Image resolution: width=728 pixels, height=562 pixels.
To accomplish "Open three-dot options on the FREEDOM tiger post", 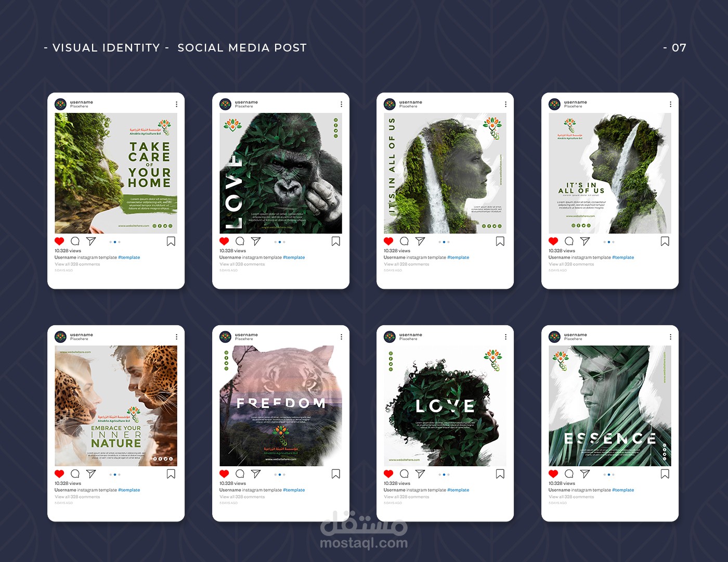I will [341, 337].
